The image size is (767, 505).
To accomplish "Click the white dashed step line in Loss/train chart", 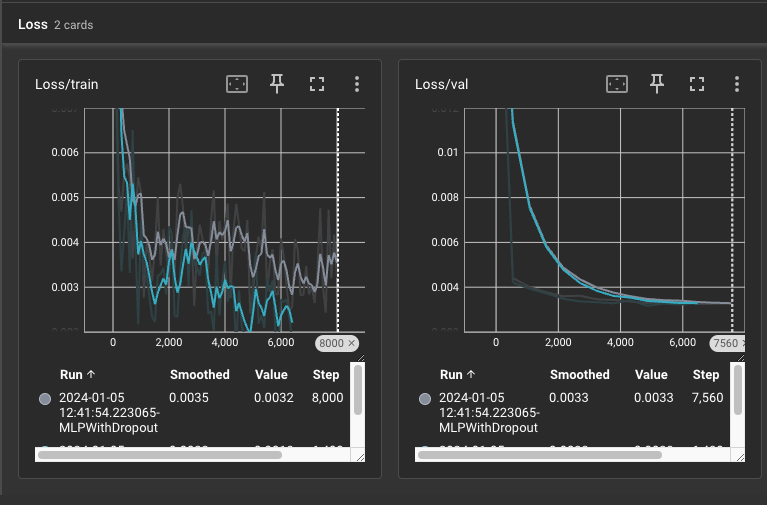I will pyautogui.click(x=338, y=220).
